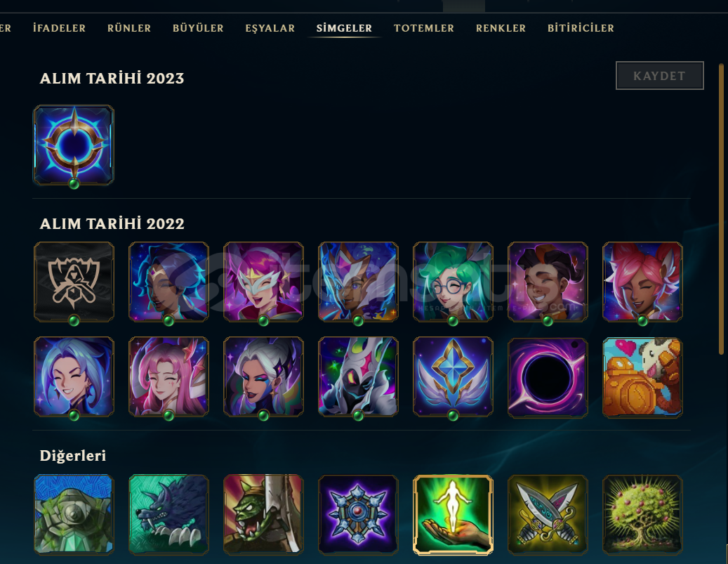Choose the blue crystal winged emblem icon

[x=453, y=376]
